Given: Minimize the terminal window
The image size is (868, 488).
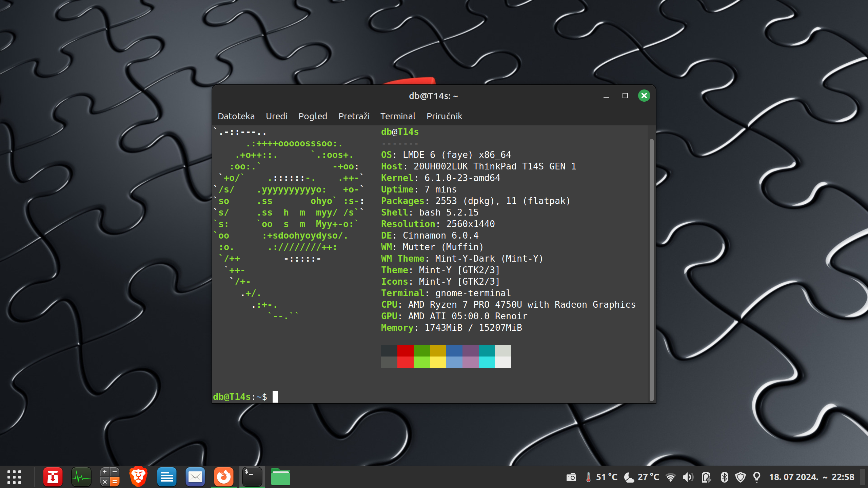Looking at the screenshot, I should (606, 96).
